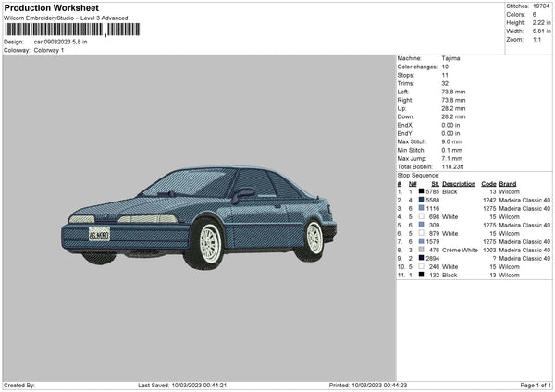Click the Code column header

(489, 183)
